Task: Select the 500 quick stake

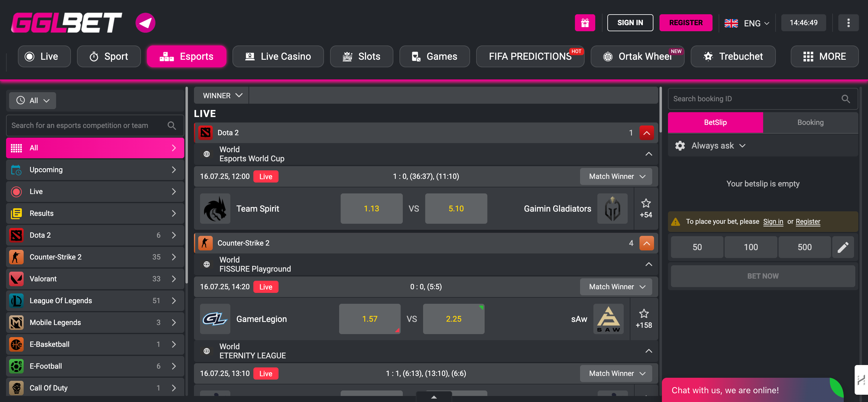Action: click(x=804, y=247)
